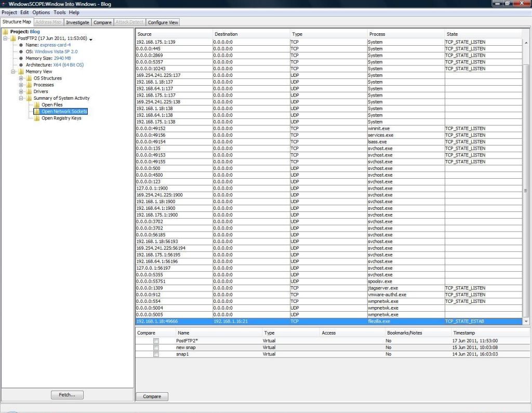Select the wininit.exe socket row
The height and width of the screenshot is (413, 532).
[x=329, y=129]
